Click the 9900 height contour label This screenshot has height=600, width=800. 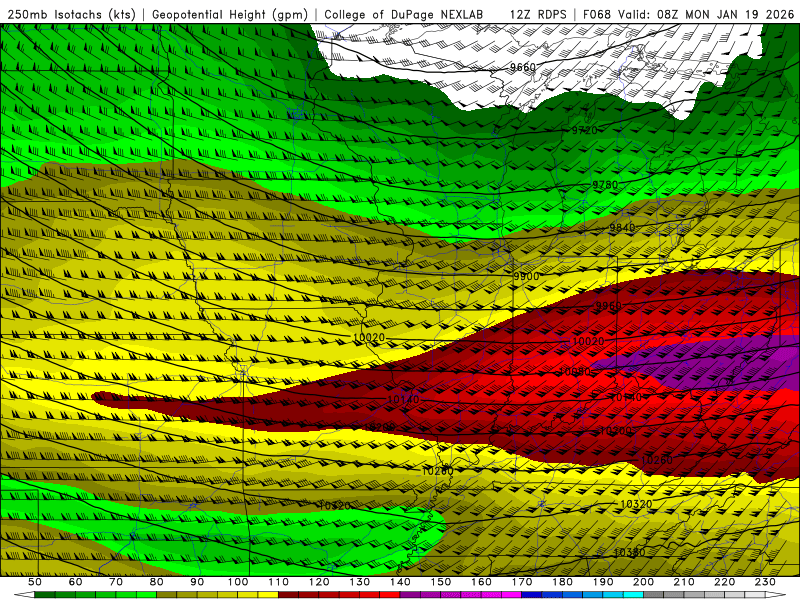[x=526, y=277]
